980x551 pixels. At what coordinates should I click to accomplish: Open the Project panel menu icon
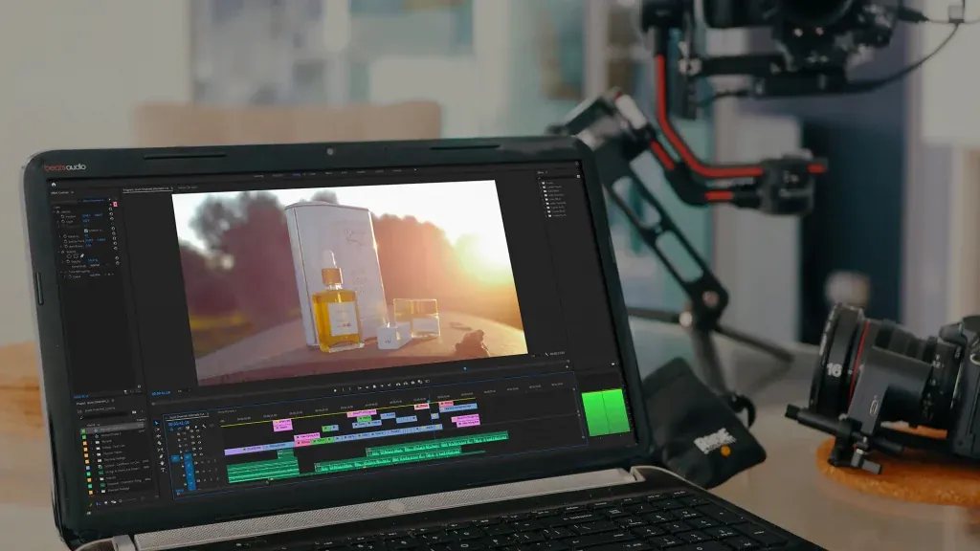113,401
